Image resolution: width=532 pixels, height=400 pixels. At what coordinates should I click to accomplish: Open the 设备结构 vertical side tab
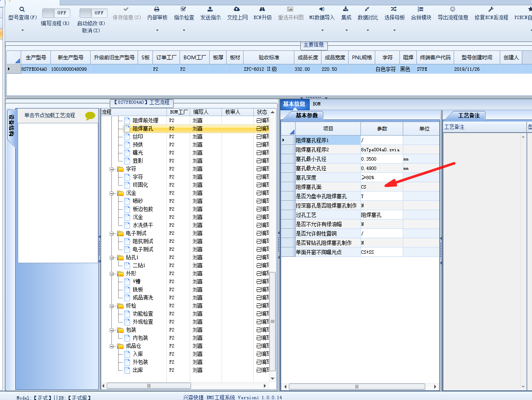click(11, 126)
